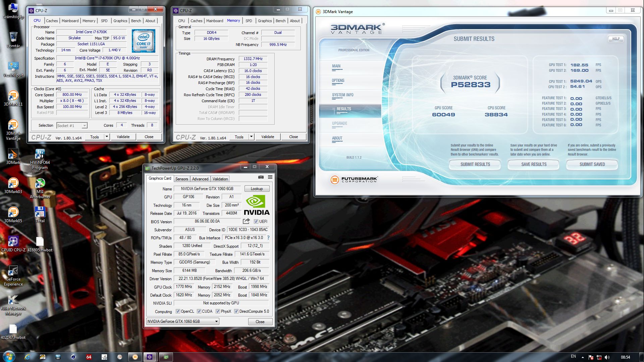Click the Windows Start orb
This screenshot has height=362, width=644.
[9, 356]
